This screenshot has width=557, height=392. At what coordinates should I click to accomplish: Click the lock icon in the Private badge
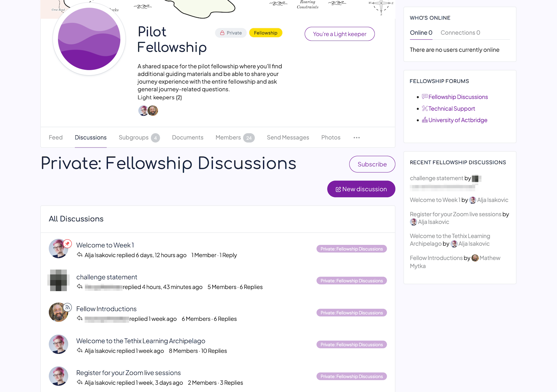[x=222, y=33]
